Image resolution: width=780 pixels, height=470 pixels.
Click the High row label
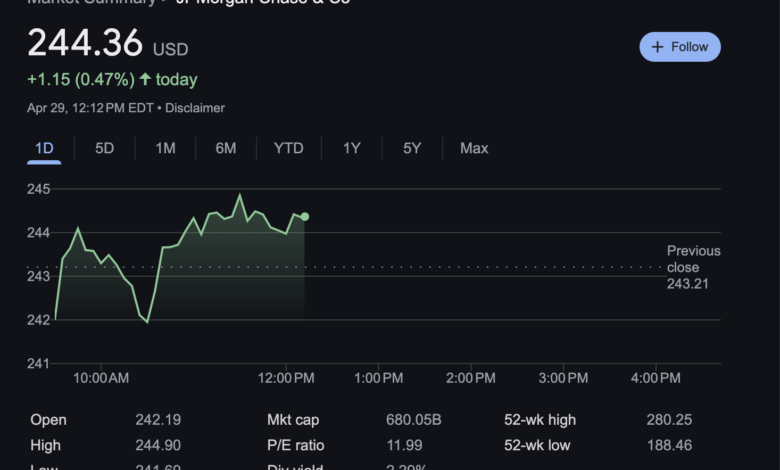pyautogui.click(x=45, y=445)
